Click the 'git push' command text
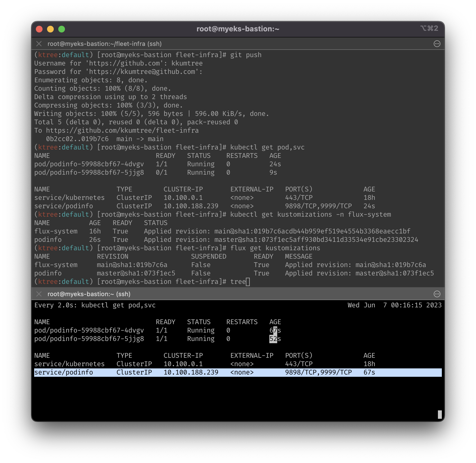This screenshot has height=463, width=476. coord(246,55)
